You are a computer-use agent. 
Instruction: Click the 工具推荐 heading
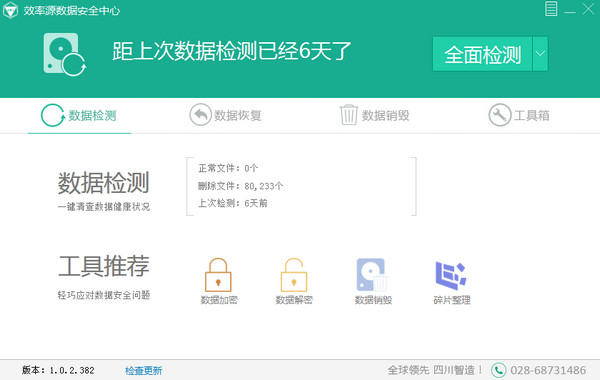(104, 266)
